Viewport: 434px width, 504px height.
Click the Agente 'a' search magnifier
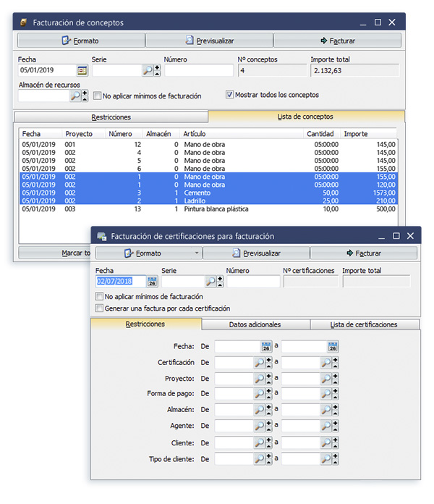(326, 427)
